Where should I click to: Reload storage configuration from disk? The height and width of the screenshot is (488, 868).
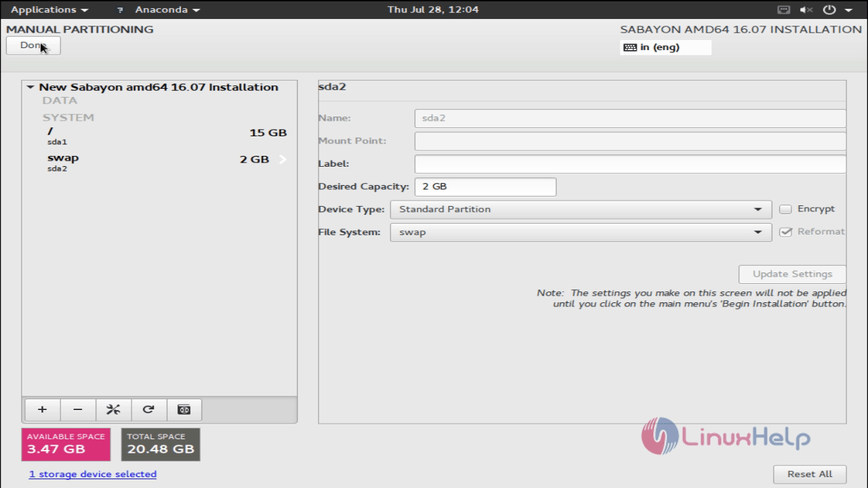tap(149, 409)
